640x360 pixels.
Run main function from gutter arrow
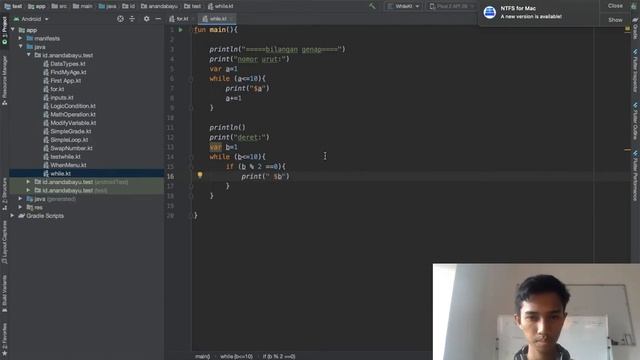pyautogui.click(x=181, y=30)
